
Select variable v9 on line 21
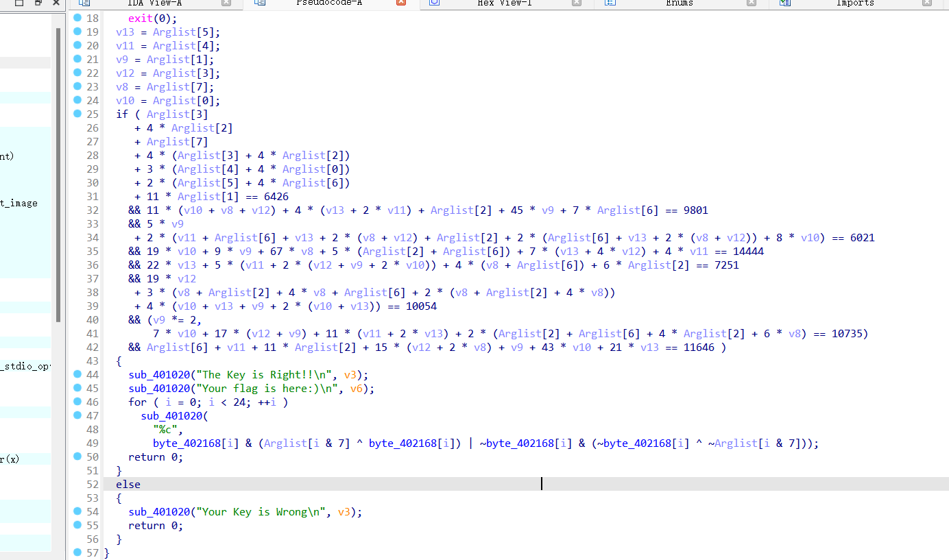[122, 60]
